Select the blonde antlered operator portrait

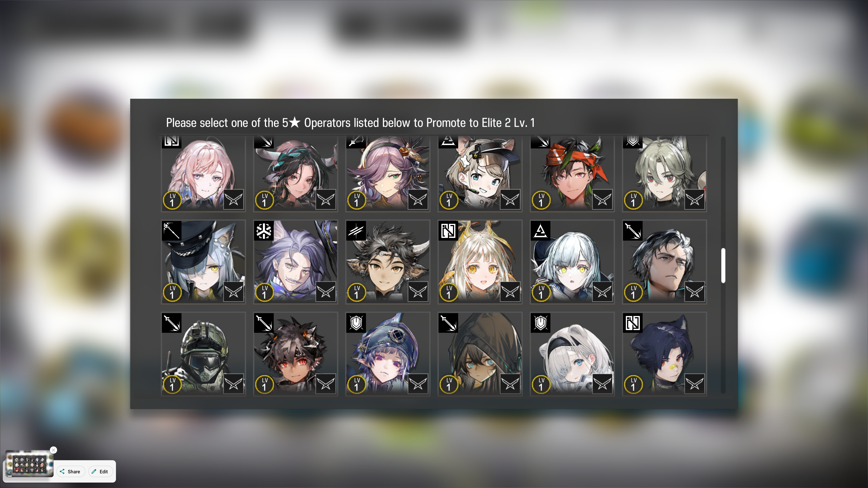480,262
